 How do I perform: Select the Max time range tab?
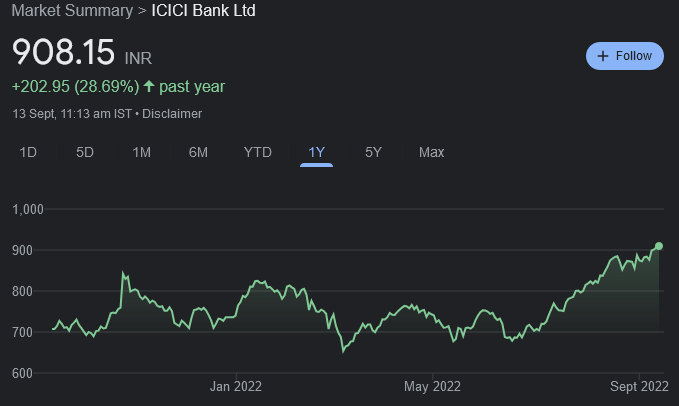(x=431, y=152)
